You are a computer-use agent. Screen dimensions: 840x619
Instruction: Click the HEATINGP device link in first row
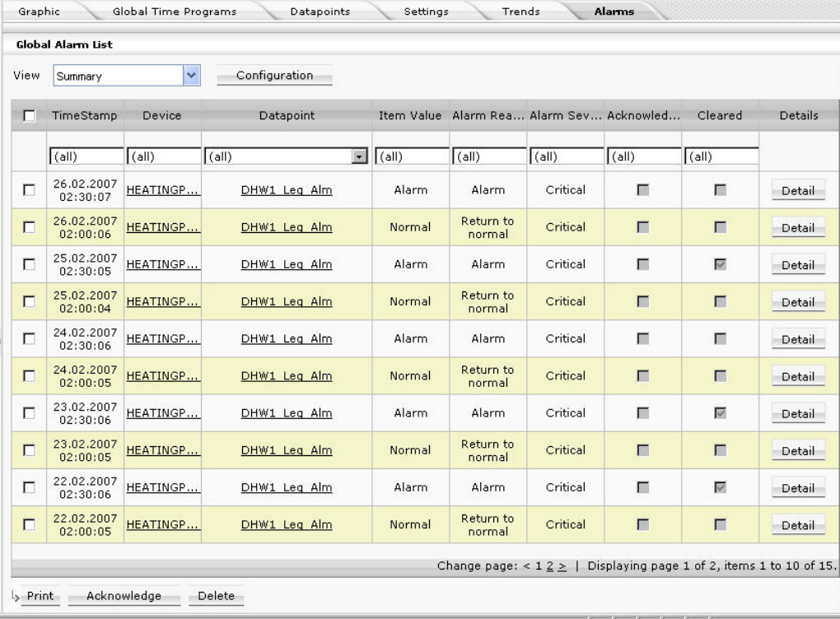click(x=162, y=190)
